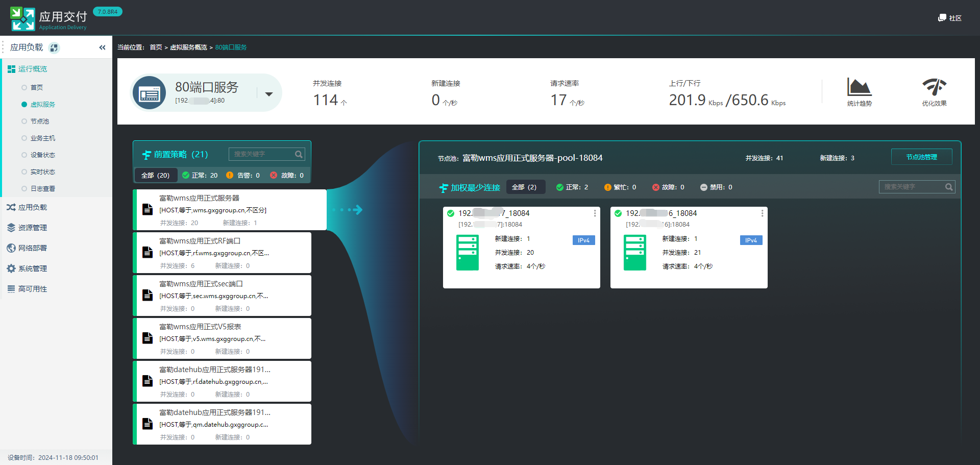Click search magnifier in 前置策略 panel

pyautogui.click(x=299, y=154)
